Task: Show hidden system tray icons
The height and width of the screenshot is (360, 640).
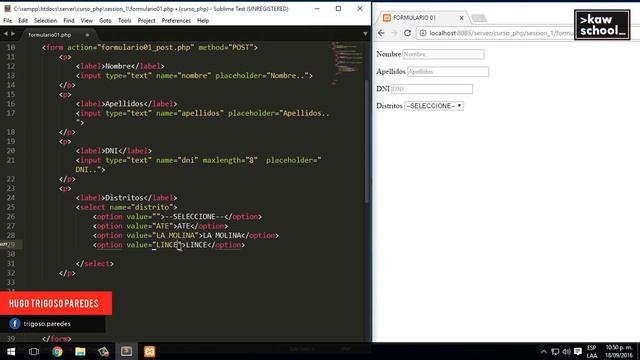Action: tap(544, 351)
